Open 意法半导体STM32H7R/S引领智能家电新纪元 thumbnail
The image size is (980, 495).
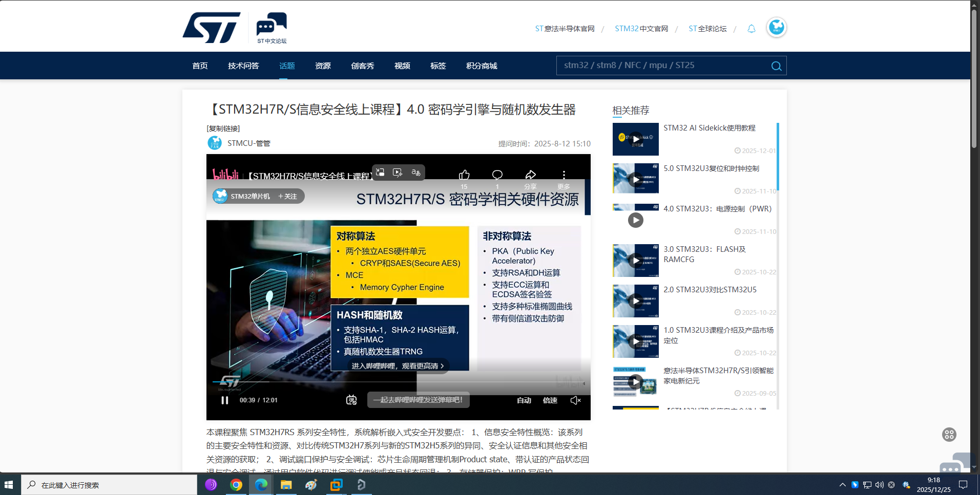[x=635, y=382]
